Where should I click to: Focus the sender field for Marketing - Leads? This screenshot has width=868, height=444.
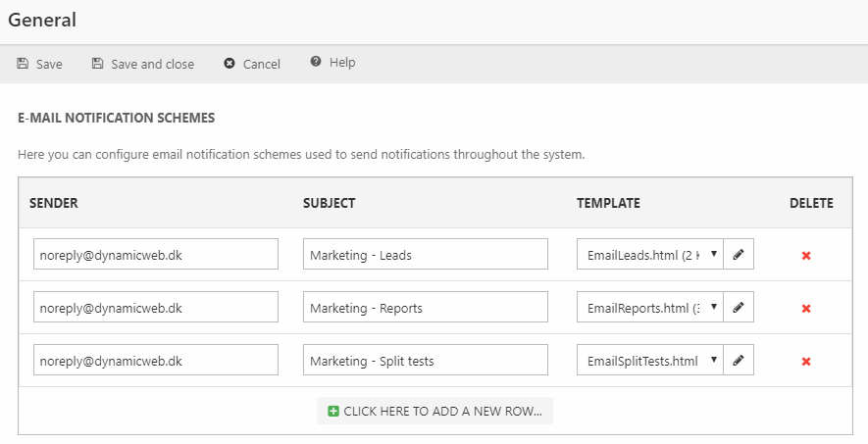click(x=156, y=255)
